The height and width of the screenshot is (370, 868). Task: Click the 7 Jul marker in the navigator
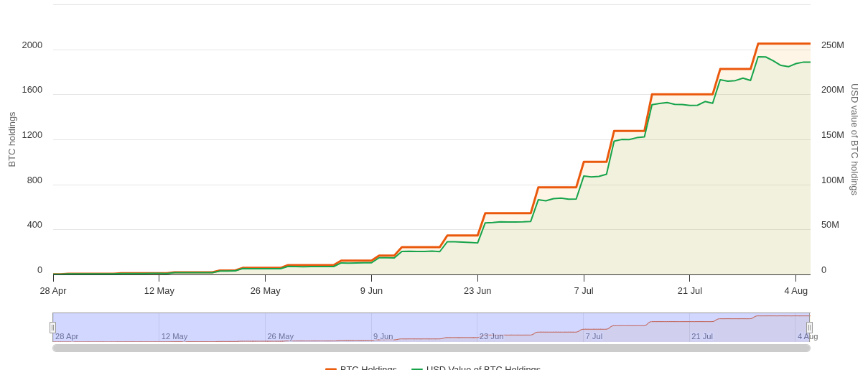[594, 336]
